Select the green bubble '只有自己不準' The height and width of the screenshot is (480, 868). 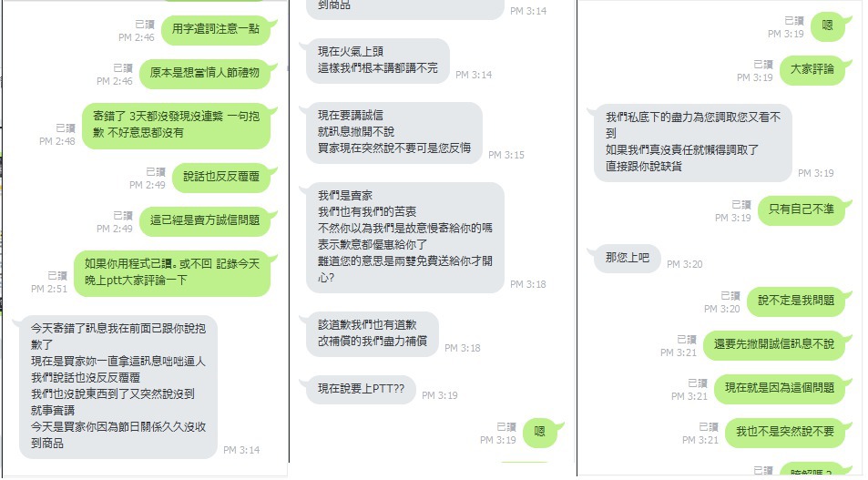click(801, 209)
